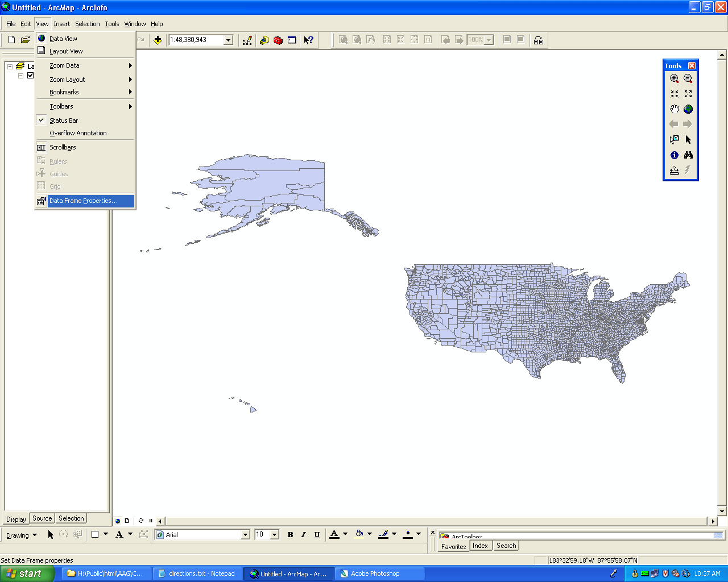Toggle the Status Bar menu option
The height and width of the screenshot is (582, 728).
tap(64, 120)
